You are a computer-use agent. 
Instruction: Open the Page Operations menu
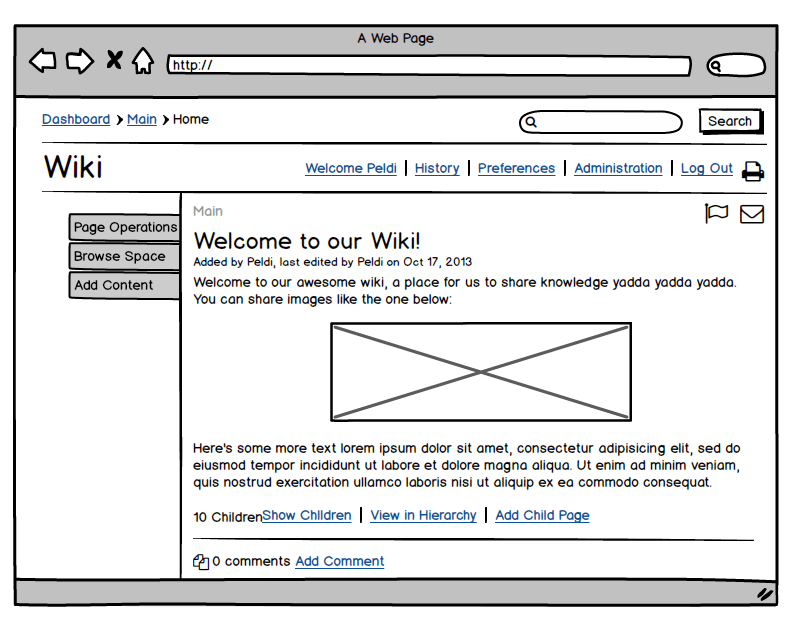(124, 227)
